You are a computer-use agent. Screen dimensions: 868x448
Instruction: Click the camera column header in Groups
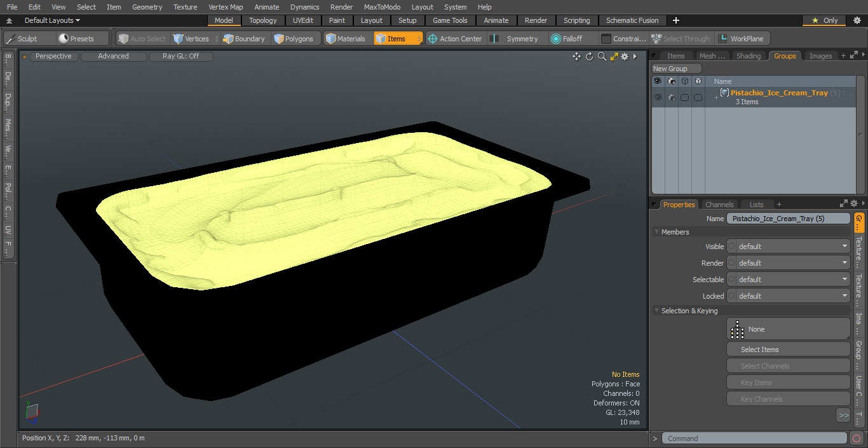pyautogui.click(x=671, y=81)
